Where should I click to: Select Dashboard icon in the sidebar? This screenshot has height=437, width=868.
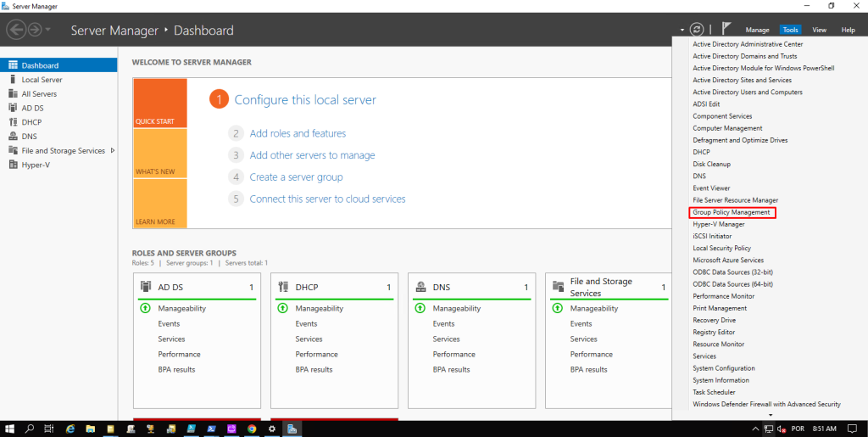pos(14,64)
